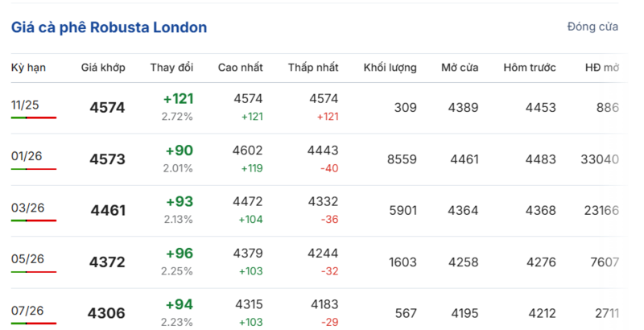Click the "Đóng cửa" market status label
Screen dimensions: 644x330
pos(592,27)
